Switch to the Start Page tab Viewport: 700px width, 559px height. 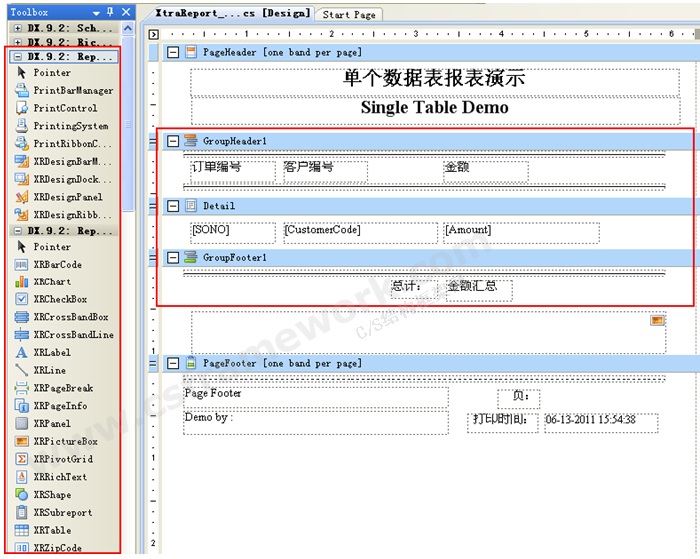coord(349,15)
